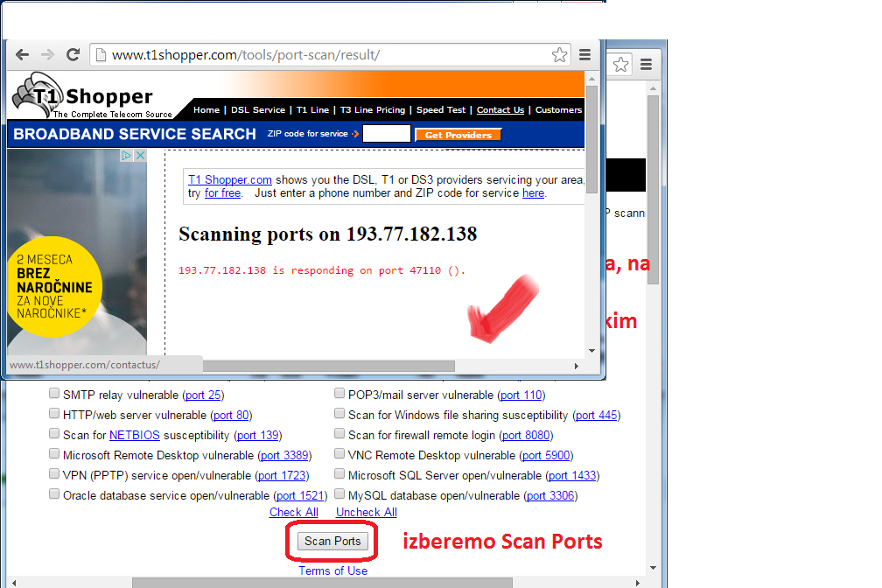Open the front window's hamburger menu

pos(585,54)
